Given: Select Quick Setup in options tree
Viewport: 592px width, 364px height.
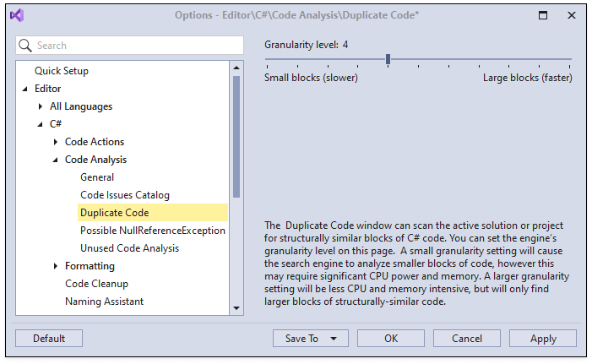Looking at the screenshot, I should [x=61, y=71].
